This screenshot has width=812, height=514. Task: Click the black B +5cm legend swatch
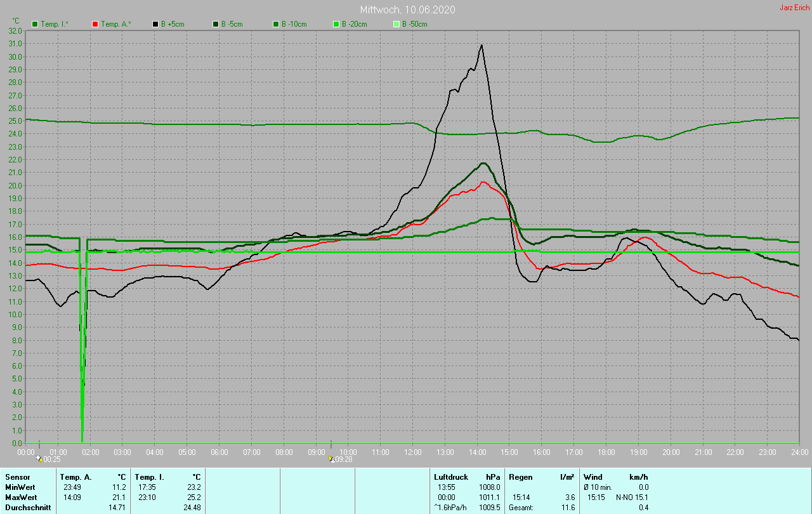155,23
